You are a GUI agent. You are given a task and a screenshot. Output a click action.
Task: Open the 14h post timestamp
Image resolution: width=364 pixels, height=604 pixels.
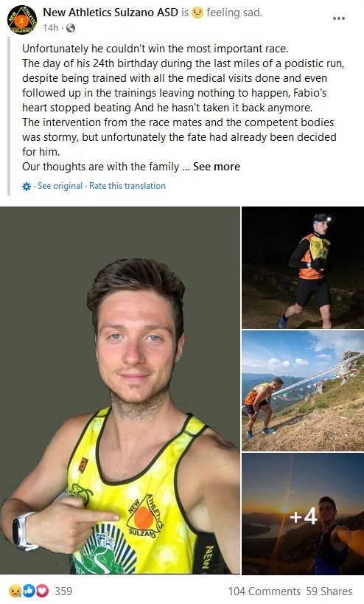50,28
